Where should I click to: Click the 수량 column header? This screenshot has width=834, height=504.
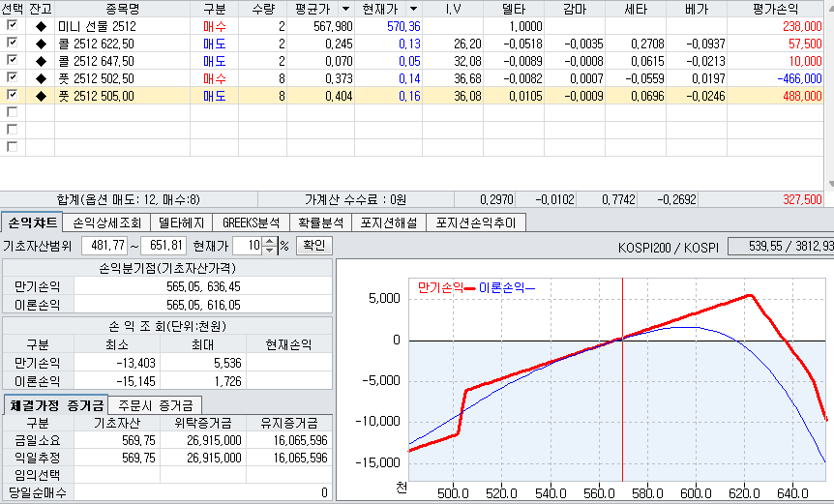click(263, 9)
